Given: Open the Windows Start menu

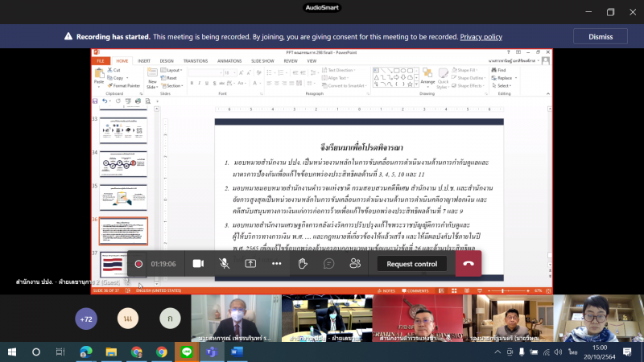Looking at the screenshot, I should coord(12,352).
